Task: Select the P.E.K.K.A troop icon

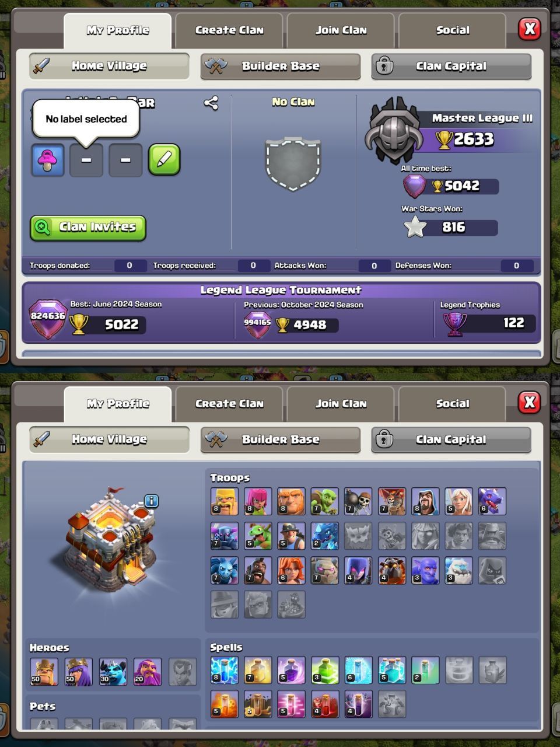Action: (x=225, y=536)
